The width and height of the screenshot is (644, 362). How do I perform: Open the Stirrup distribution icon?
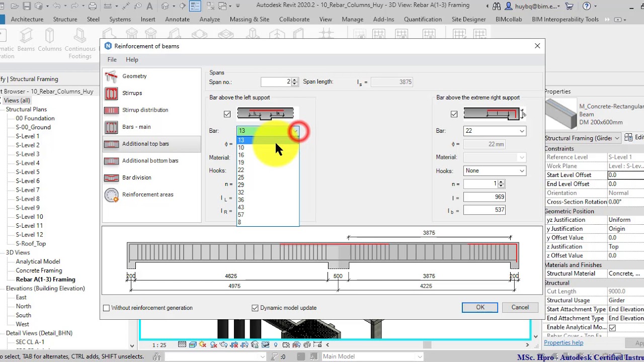(111, 110)
